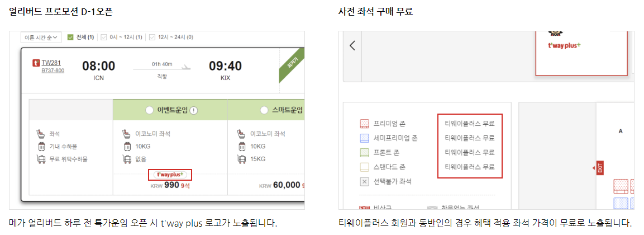Toggle the 전체 (1) checkbox
644x235 pixels.
click(x=70, y=37)
